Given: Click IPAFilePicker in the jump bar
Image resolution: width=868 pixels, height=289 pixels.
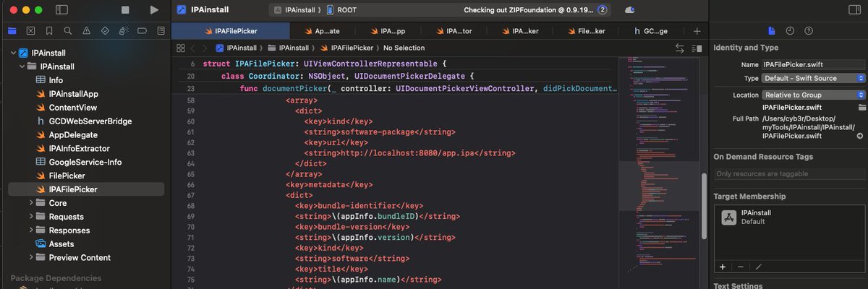Looking at the screenshot, I should click(x=346, y=48).
